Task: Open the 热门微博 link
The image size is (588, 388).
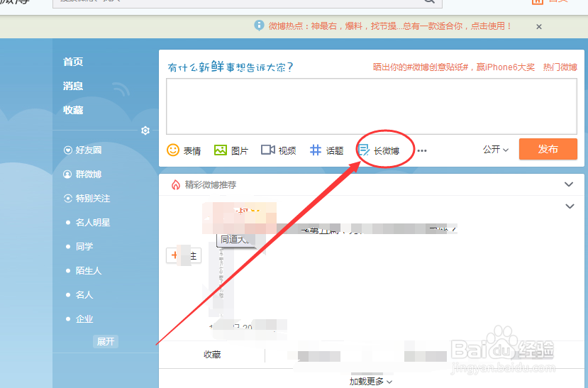Action: 560,67
